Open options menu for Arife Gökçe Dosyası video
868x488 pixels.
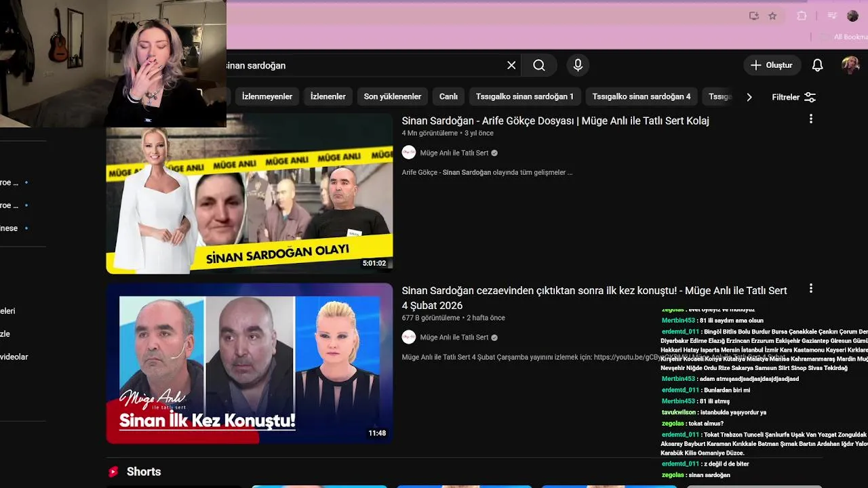click(811, 119)
